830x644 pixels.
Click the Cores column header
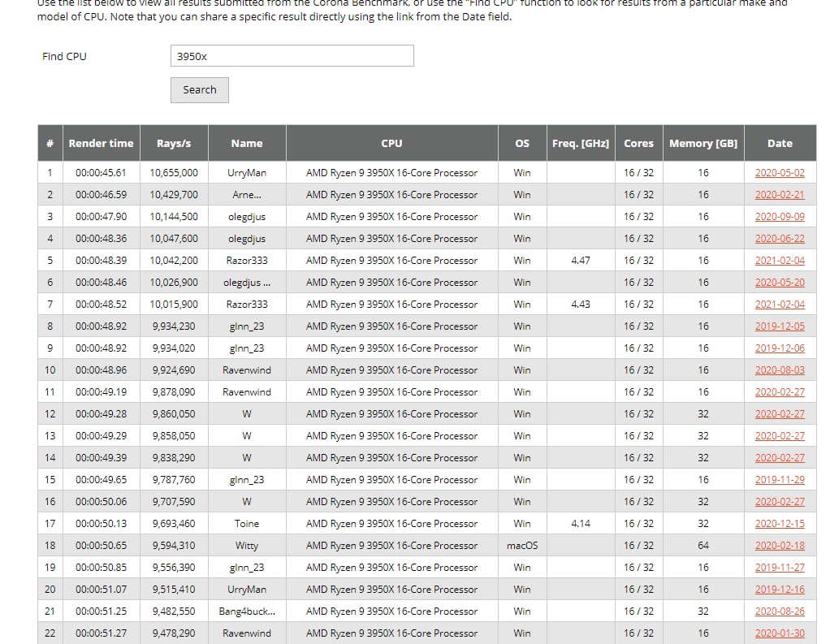(x=638, y=144)
